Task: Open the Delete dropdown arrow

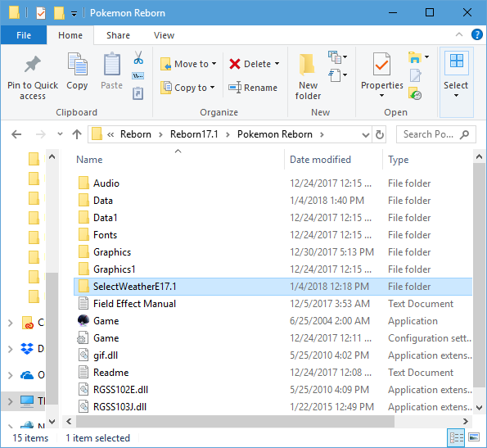Action: tap(277, 64)
